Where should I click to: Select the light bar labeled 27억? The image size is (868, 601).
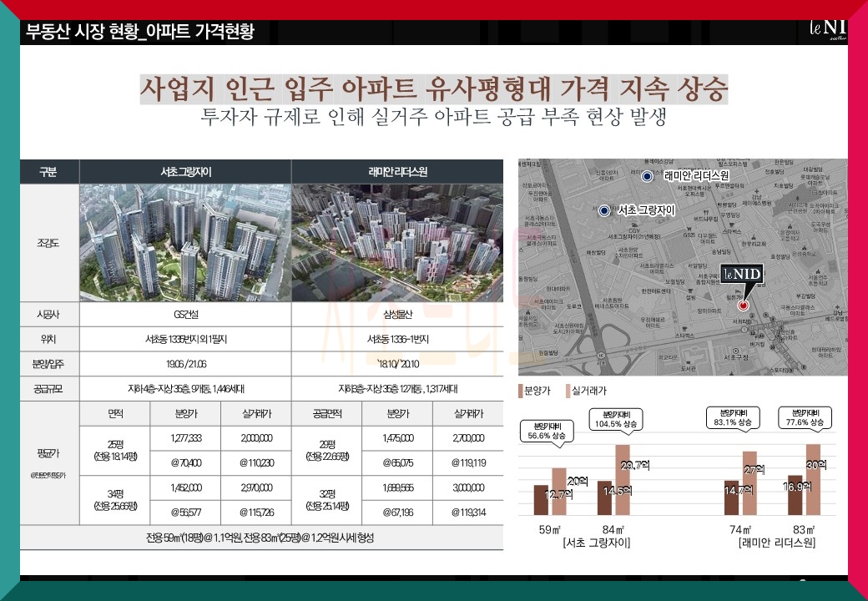749,483
